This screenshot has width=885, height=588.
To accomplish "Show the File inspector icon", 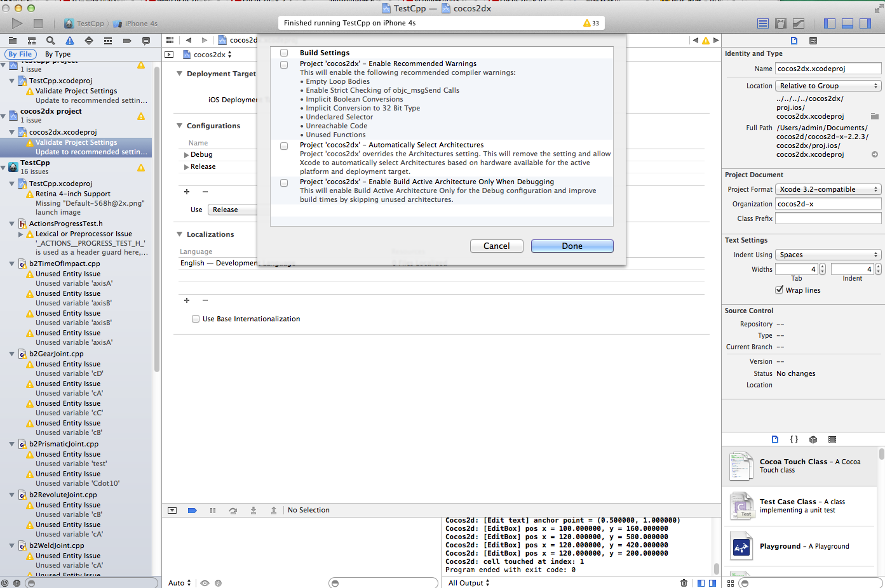I will 794,40.
